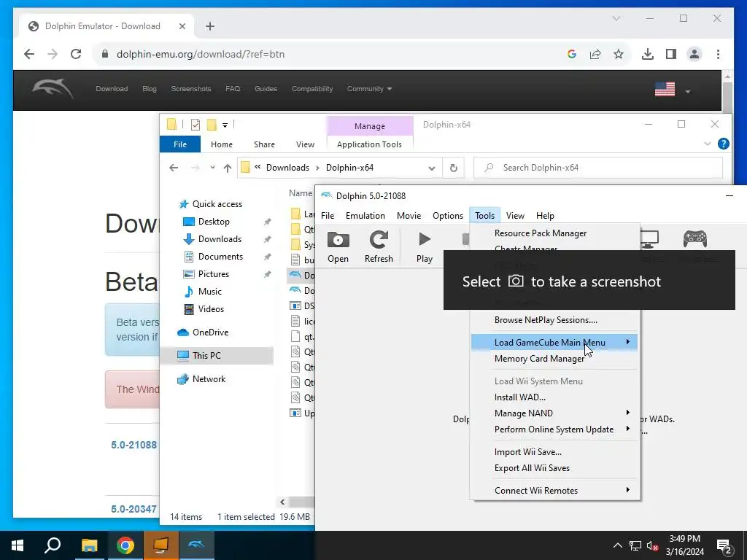
Task: Click the Chrome share page icon
Action: point(595,54)
